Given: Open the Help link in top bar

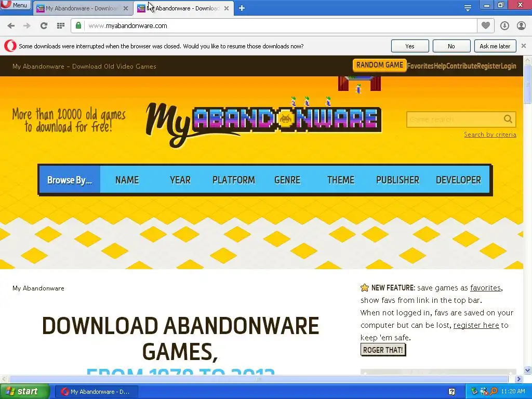Looking at the screenshot, I should pos(440,66).
